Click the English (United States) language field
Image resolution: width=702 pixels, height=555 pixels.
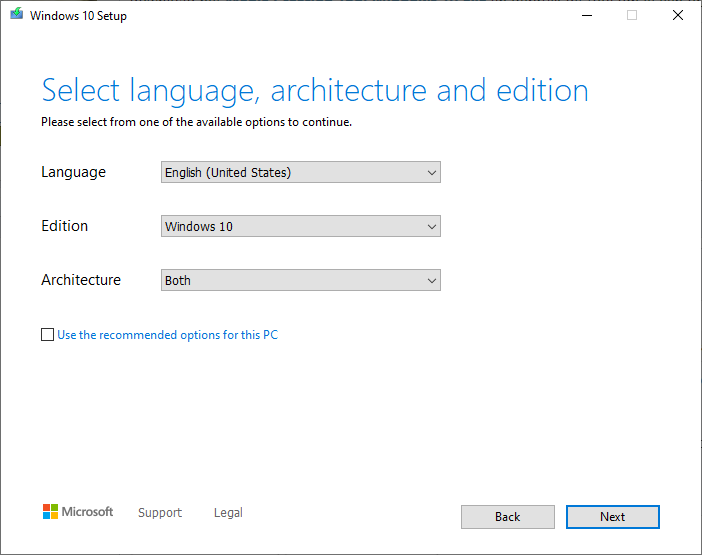coord(290,173)
